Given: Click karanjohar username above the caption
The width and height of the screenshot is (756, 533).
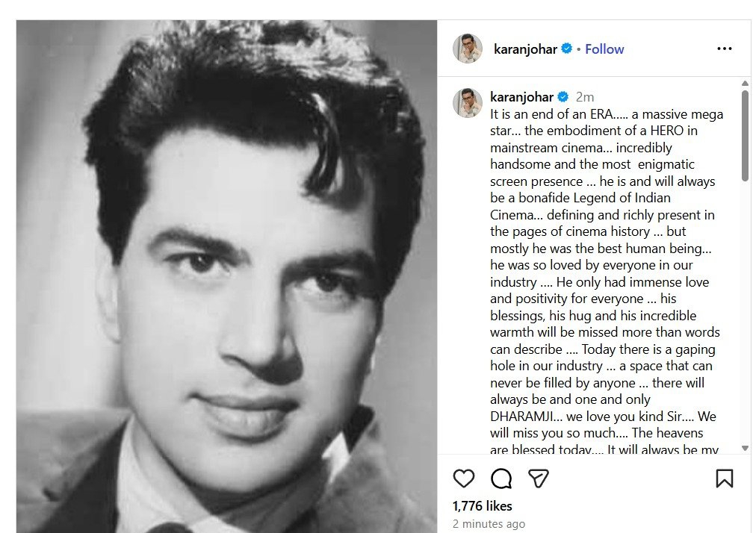Looking at the screenshot, I should (x=522, y=97).
